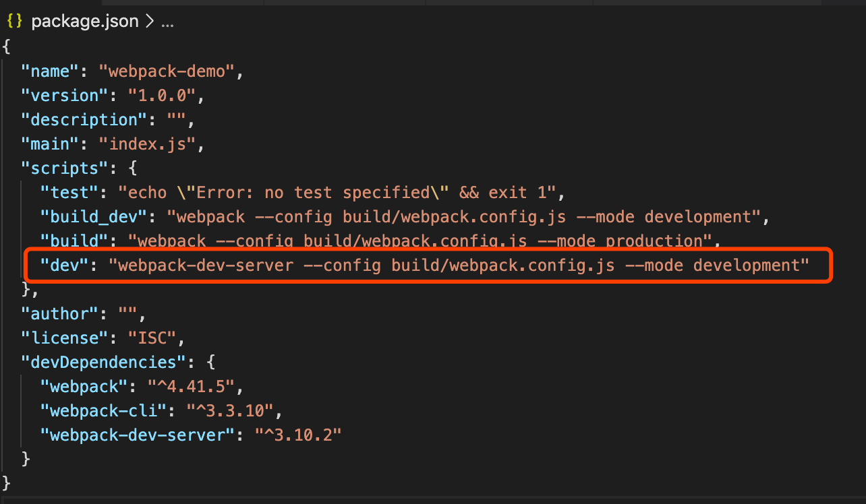Click the "webpack" dependency key

[84, 386]
